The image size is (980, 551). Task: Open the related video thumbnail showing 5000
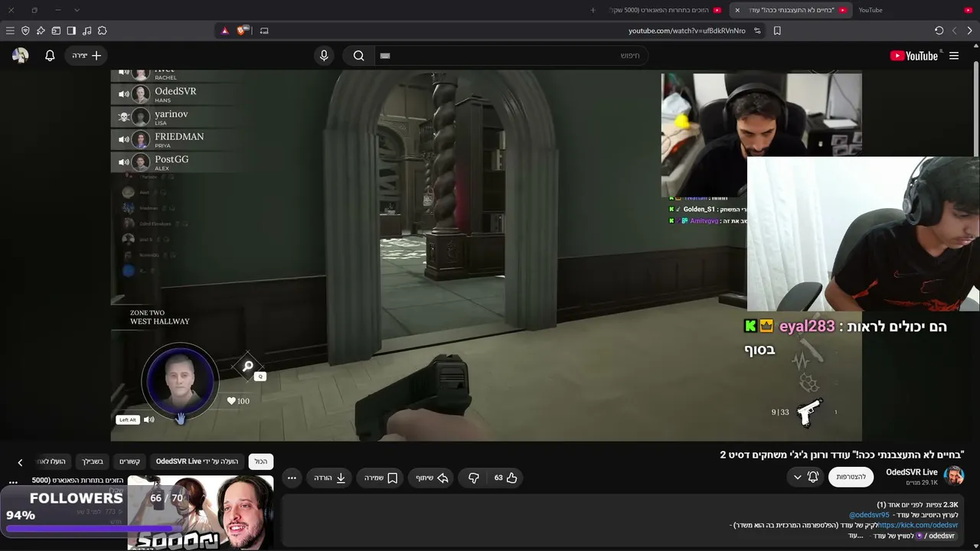(201, 513)
